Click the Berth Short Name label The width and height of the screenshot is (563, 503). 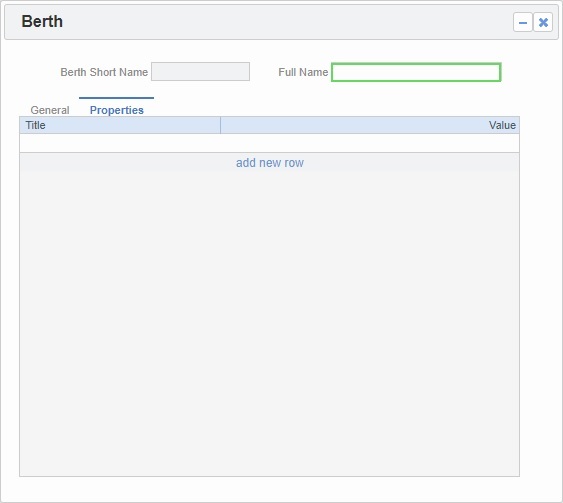click(104, 72)
